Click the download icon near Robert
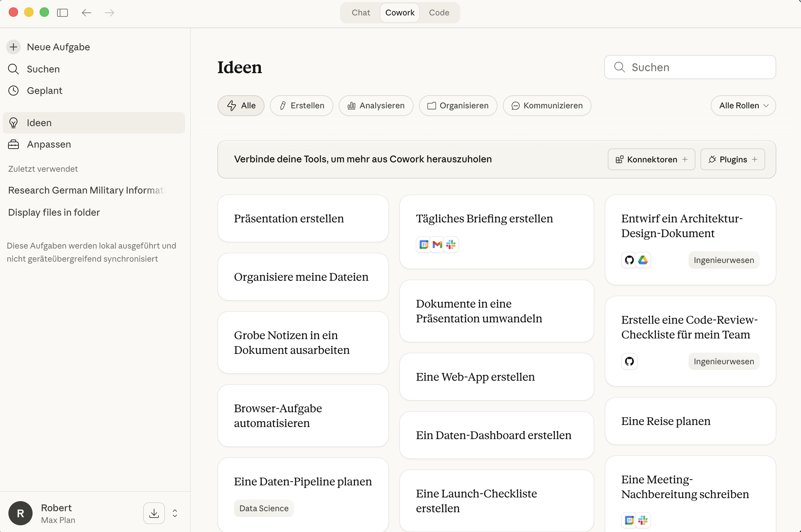This screenshot has height=532, width=801. coord(154,513)
